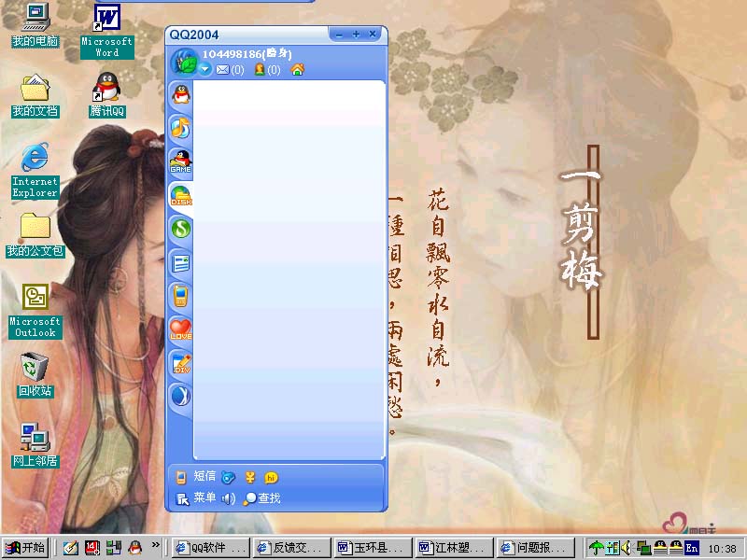Screen dimensions: 747x560
Task: Expand the QQ online status dropdown arrow
Action: click(204, 69)
